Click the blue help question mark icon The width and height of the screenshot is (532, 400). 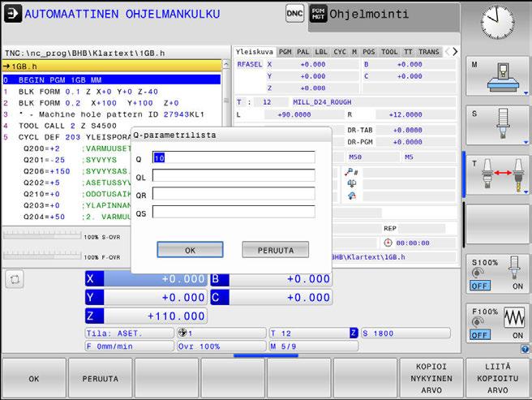click(x=525, y=349)
